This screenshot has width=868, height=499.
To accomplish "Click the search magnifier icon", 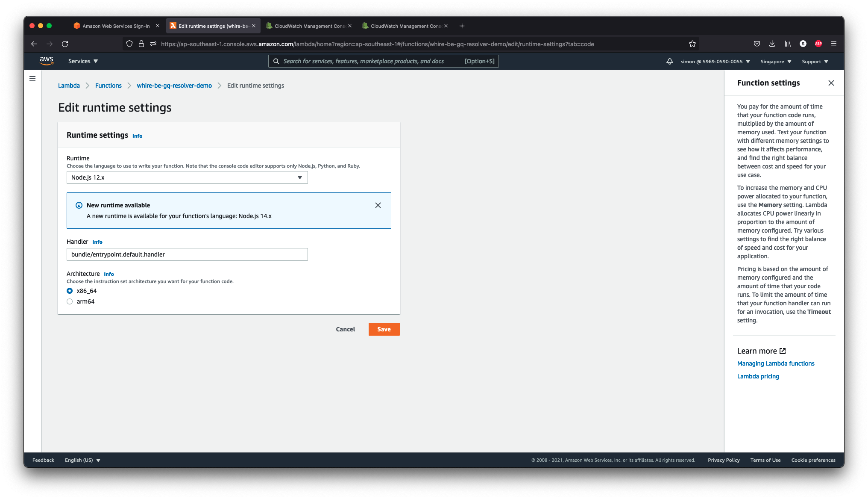I will point(276,61).
